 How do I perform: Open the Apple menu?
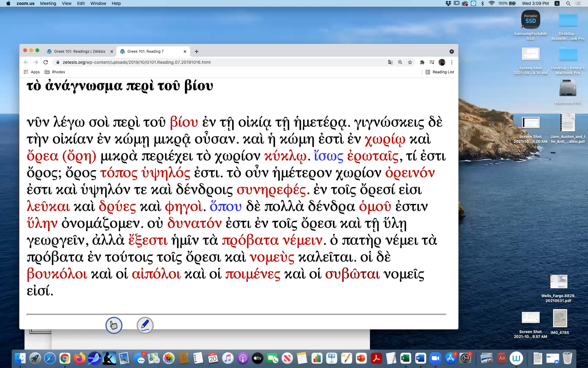tap(8, 3)
